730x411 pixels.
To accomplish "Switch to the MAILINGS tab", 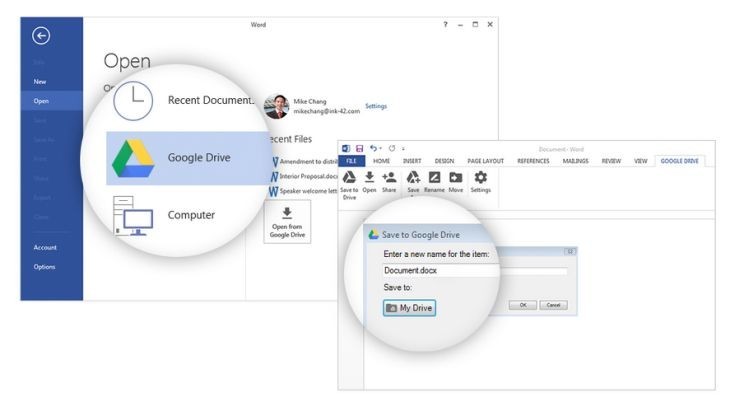I will 575,161.
